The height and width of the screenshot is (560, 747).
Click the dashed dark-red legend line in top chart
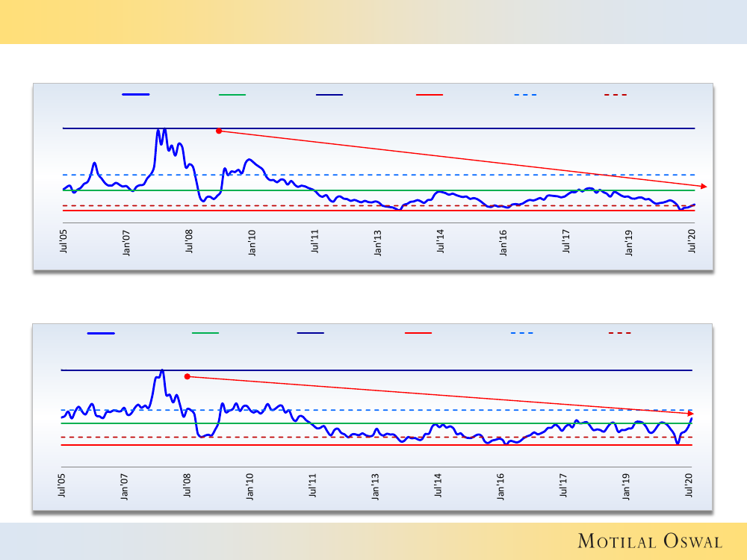pos(616,95)
